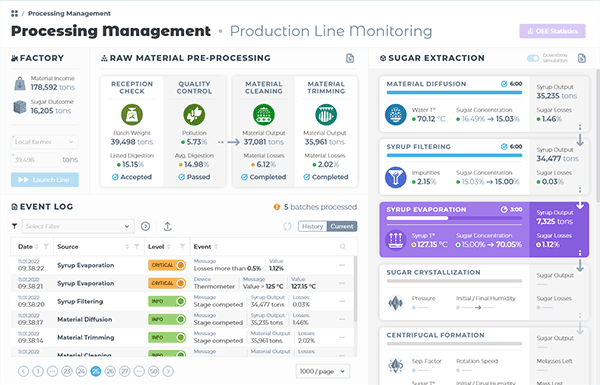Click the Reception Check scale icon
The width and height of the screenshot is (600, 385).
(132, 114)
